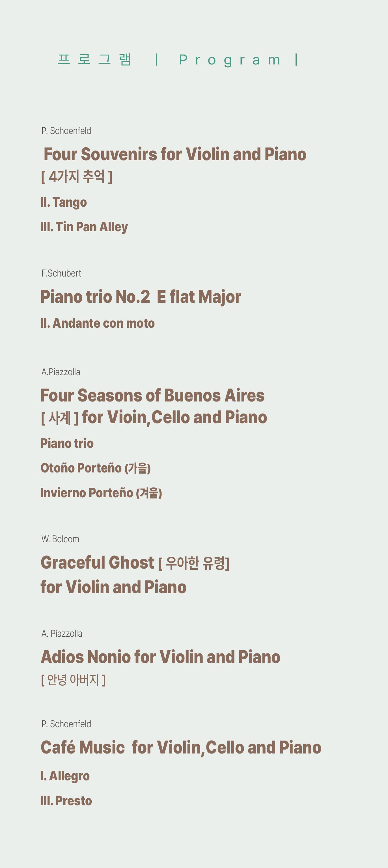Select the 'III. Presto' movement

tap(66, 801)
